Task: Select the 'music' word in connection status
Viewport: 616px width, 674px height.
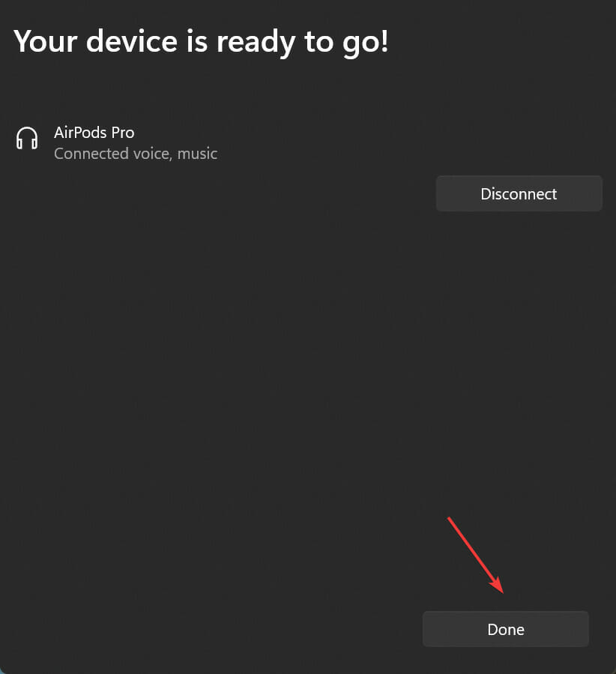Action: pos(197,154)
